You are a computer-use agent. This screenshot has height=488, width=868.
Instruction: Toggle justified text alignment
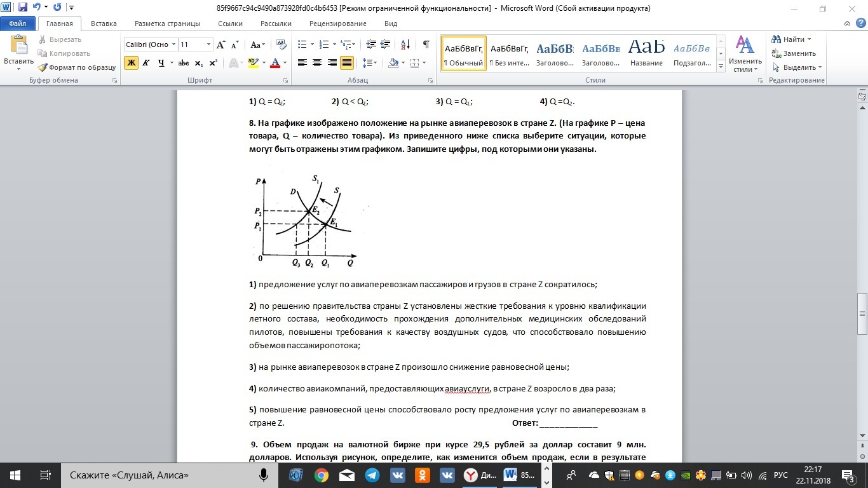347,63
